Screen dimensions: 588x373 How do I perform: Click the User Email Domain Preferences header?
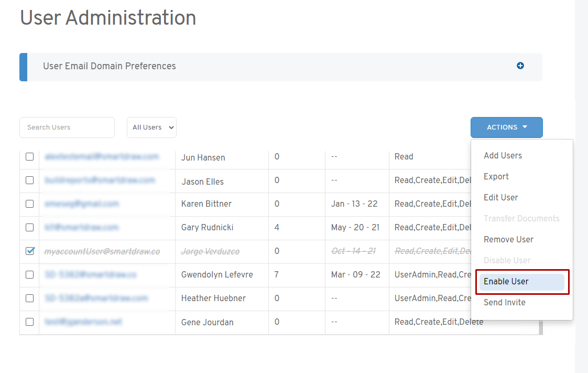(x=110, y=66)
